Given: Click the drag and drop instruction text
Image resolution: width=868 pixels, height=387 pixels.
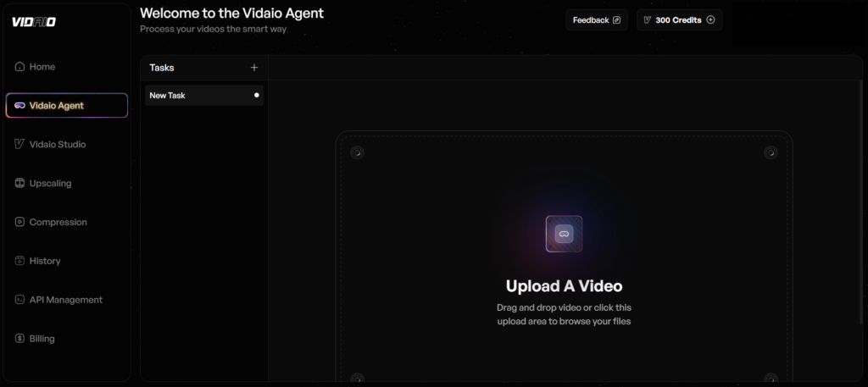Looking at the screenshot, I should coord(564,314).
